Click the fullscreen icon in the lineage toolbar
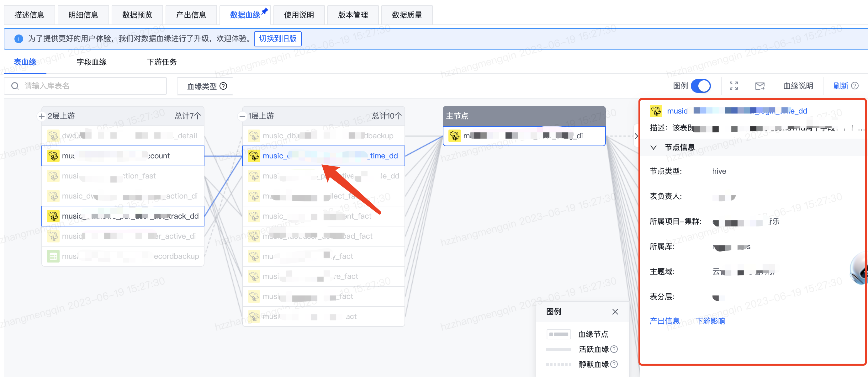This screenshot has height=377, width=868. click(733, 86)
